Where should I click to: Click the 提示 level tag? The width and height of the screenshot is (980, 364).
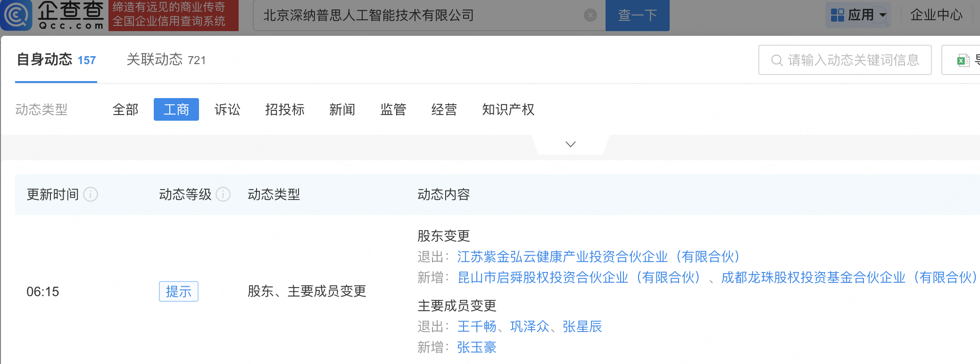[178, 291]
